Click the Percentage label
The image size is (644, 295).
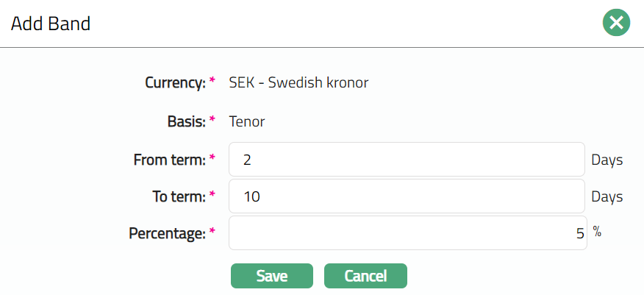pos(167,233)
